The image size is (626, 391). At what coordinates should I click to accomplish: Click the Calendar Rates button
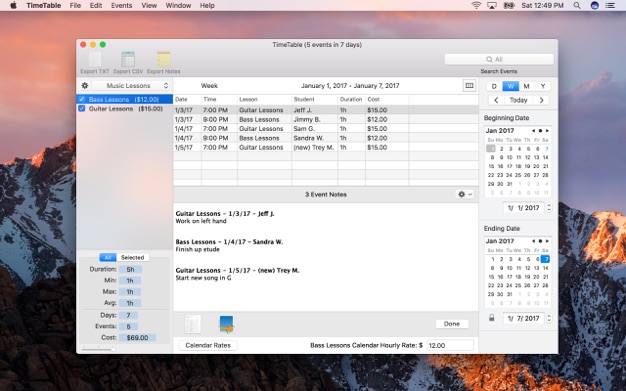pyautogui.click(x=208, y=345)
